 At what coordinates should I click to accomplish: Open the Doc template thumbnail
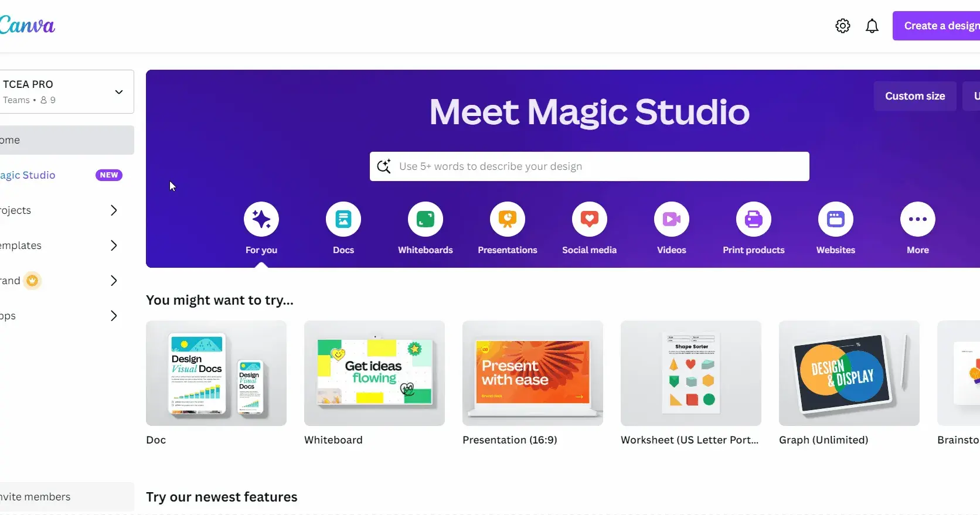(x=216, y=373)
